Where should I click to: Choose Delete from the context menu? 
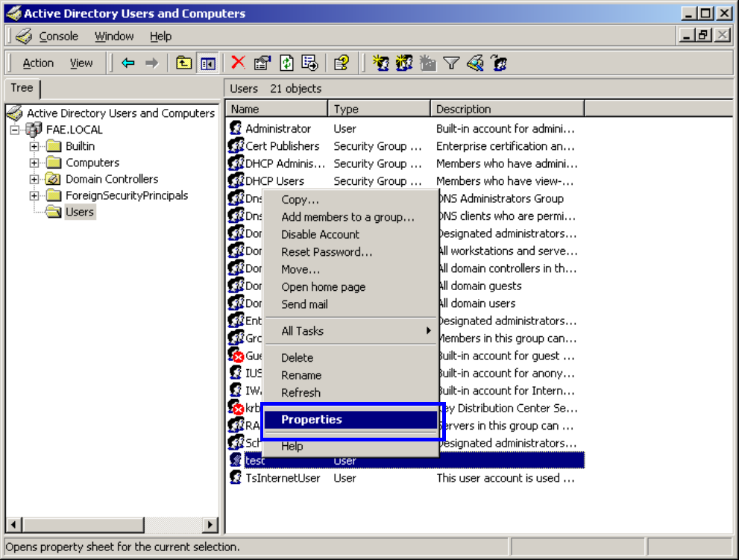pyautogui.click(x=350, y=358)
